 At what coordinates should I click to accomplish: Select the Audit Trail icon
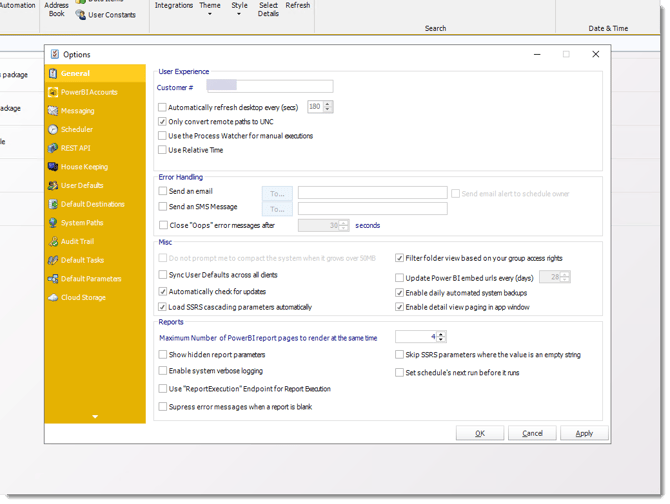pos(53,241)
